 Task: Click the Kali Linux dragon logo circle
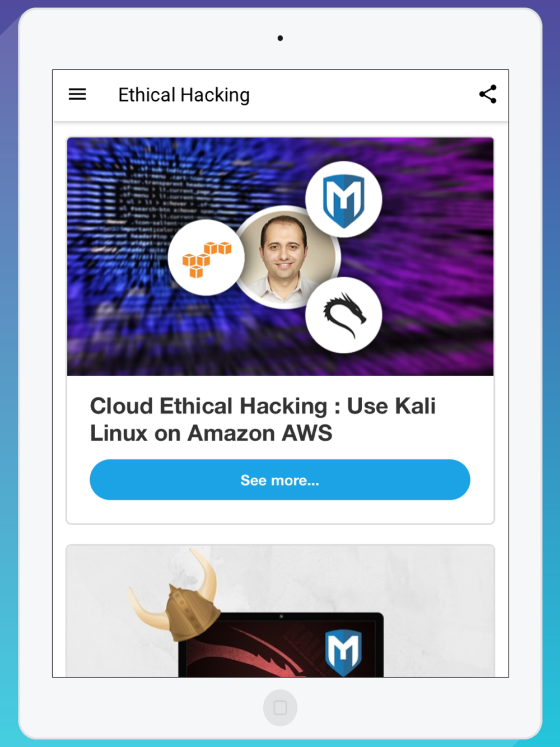pos(344,315)
